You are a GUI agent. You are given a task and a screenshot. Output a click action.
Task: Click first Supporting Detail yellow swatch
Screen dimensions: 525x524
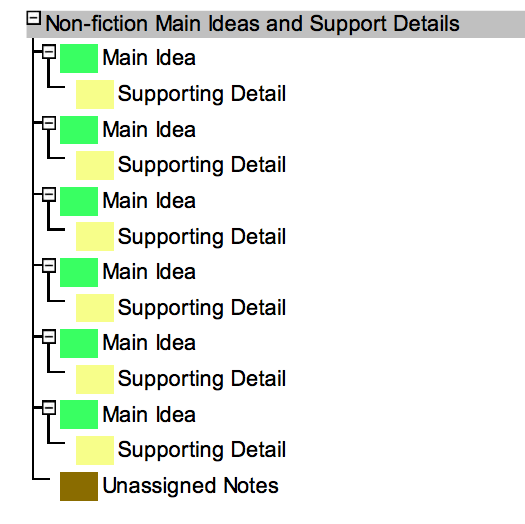[x=95, y=94]
